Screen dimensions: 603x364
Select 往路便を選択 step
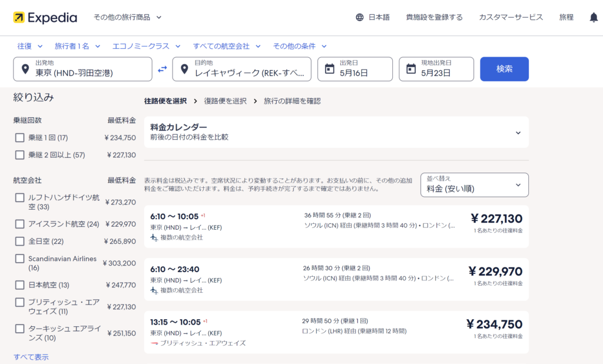(165, 101)
